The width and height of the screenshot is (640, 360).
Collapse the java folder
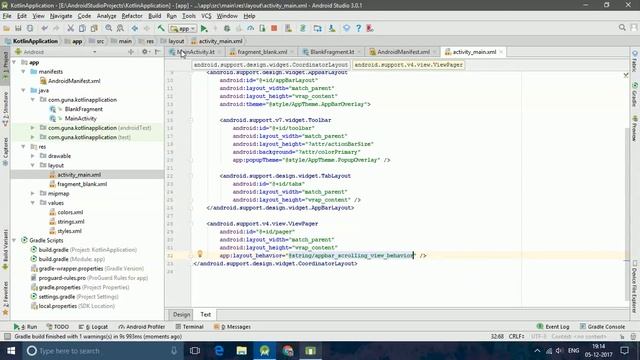(24, 90)
